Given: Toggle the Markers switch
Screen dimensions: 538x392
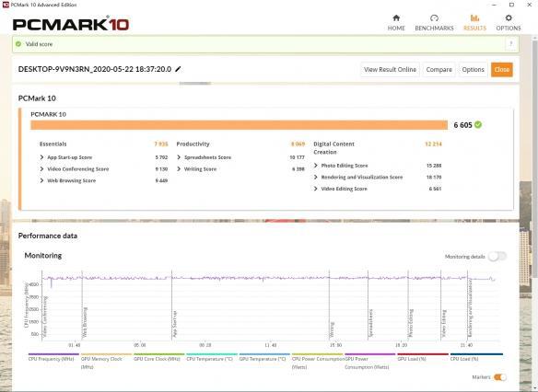Looking at the screenshot, I should click(x=499, y=377).
